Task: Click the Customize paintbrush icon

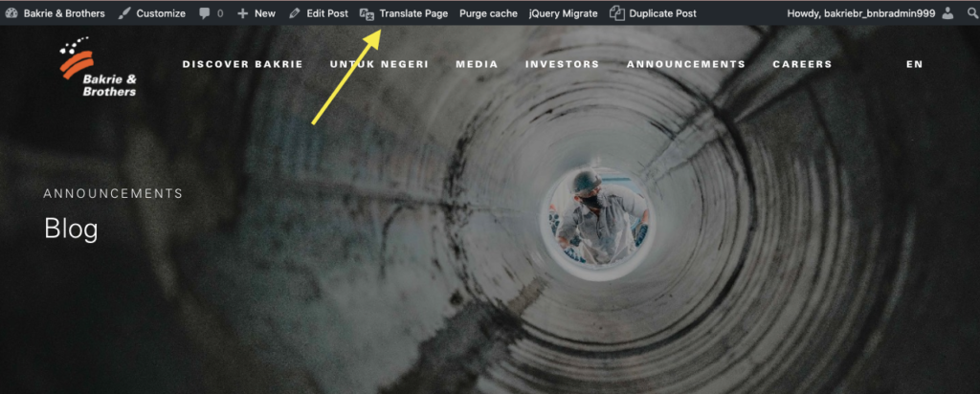Action: [x=124, y=13]
